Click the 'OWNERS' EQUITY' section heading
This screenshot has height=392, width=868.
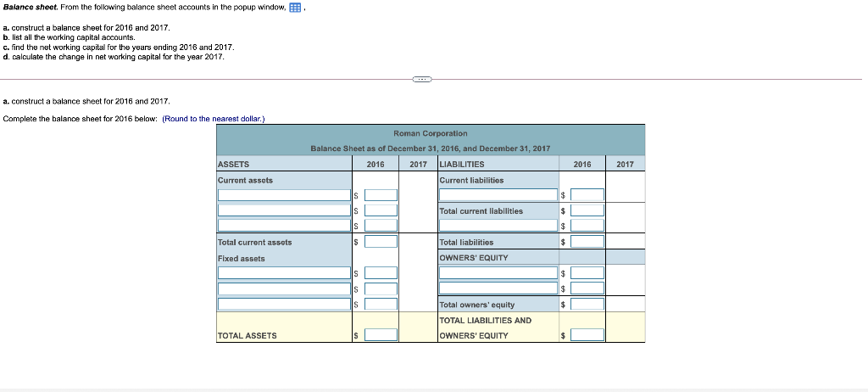473,258
